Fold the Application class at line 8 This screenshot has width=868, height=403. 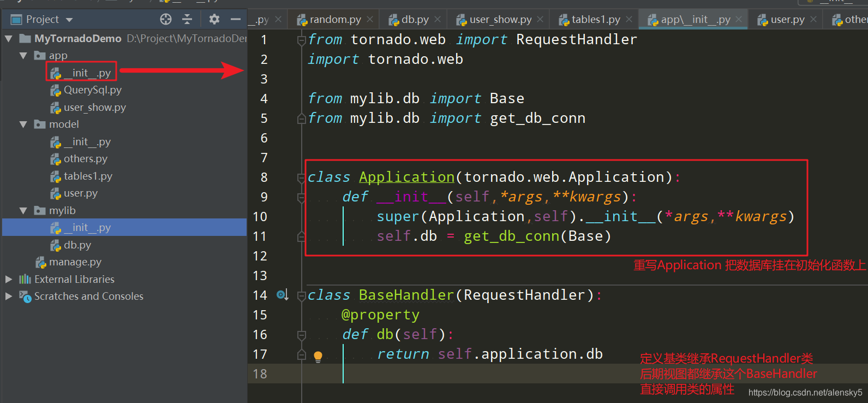pos(301,178)
